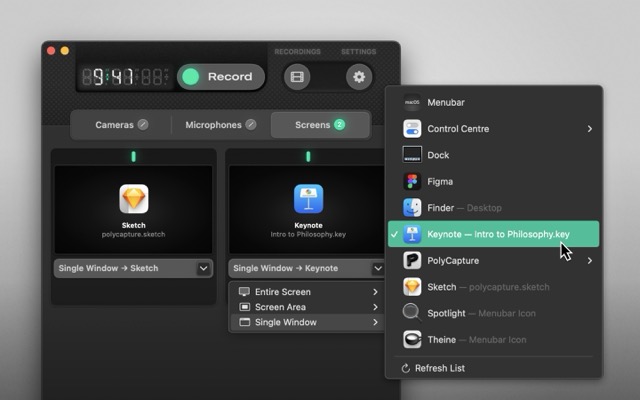Toggle the green indicator above Sketch preview
Screen dimensions: 640x400
coord(133,156)
